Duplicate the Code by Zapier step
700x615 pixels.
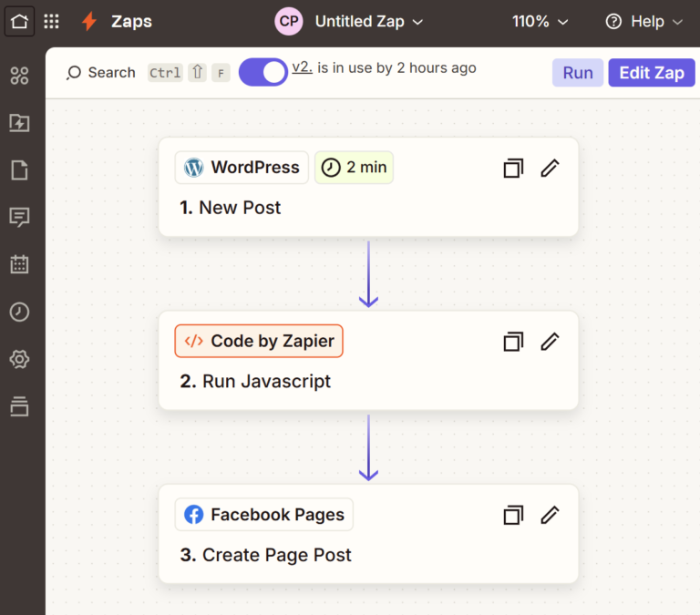coord(514,342)
